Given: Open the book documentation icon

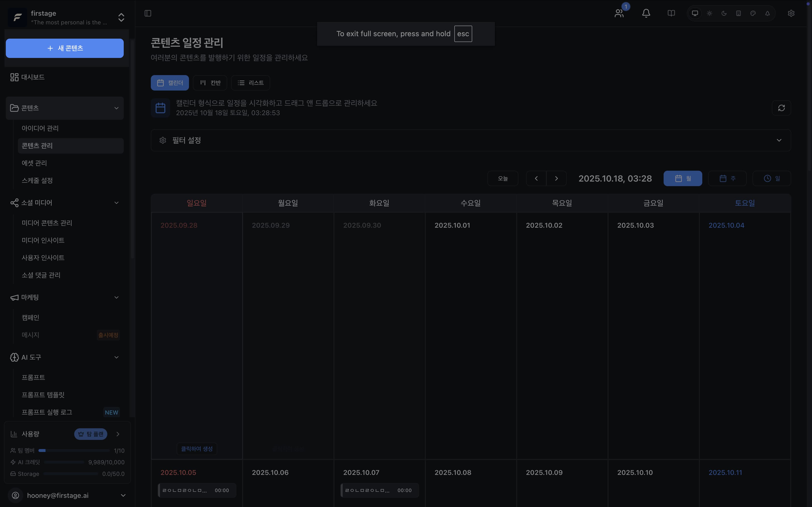Looking at the screenshot, I should coord(671,14).
